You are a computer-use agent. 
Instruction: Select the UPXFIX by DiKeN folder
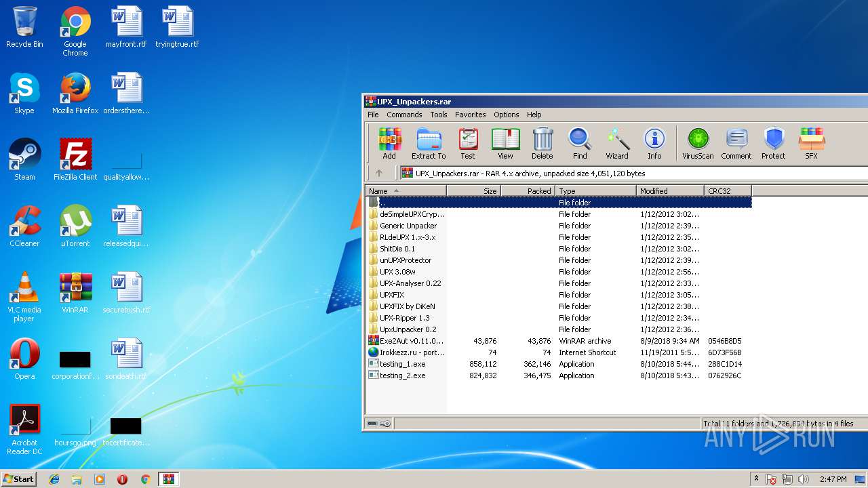[559, 306]
